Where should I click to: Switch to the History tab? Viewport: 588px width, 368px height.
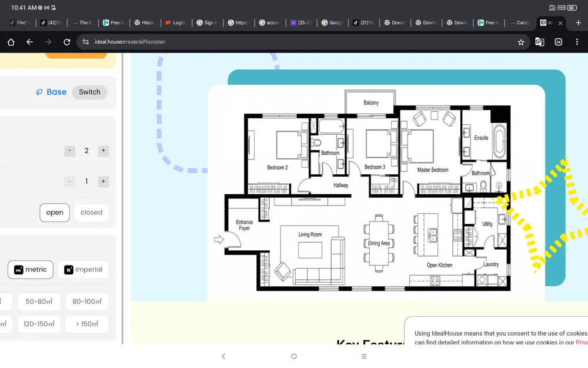coord(144,23)
